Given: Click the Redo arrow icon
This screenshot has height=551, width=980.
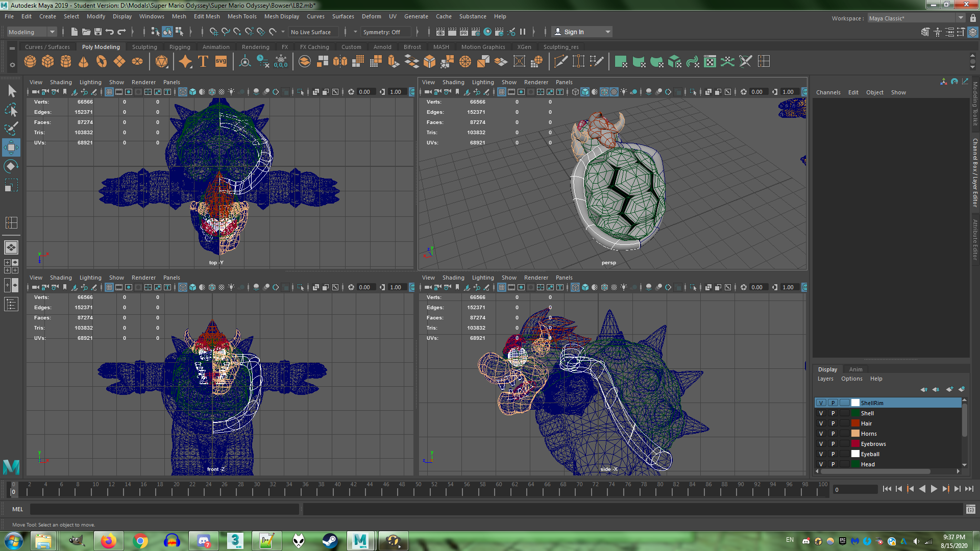Looking at the screenshot, I should coord(121,32).
